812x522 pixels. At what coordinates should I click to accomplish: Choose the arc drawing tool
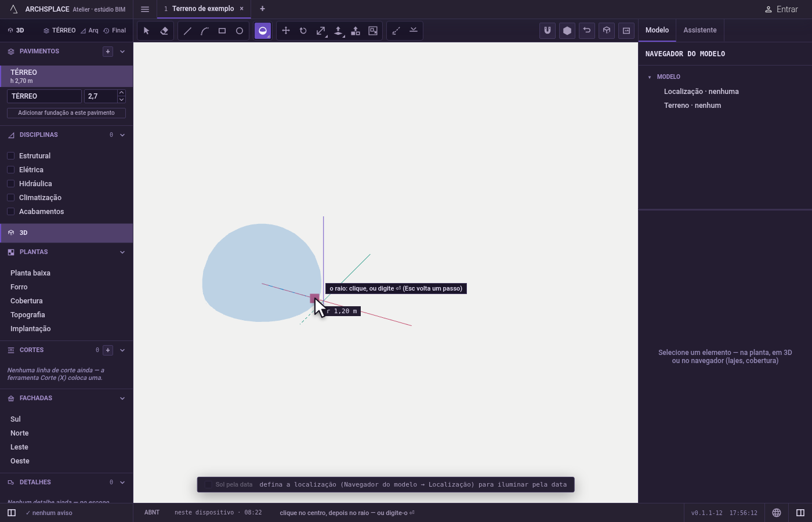(x=205, y=31)
